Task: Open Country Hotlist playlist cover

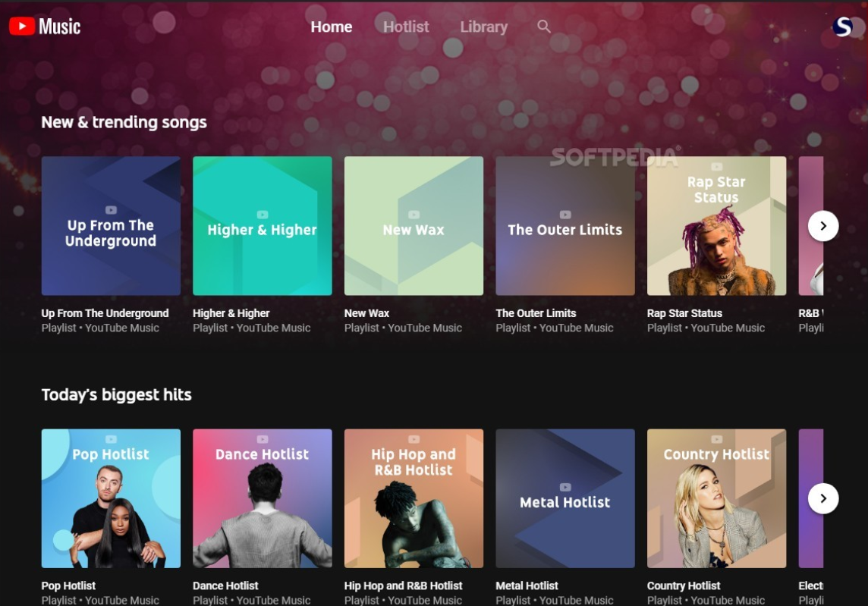Action: pos(716,498)
